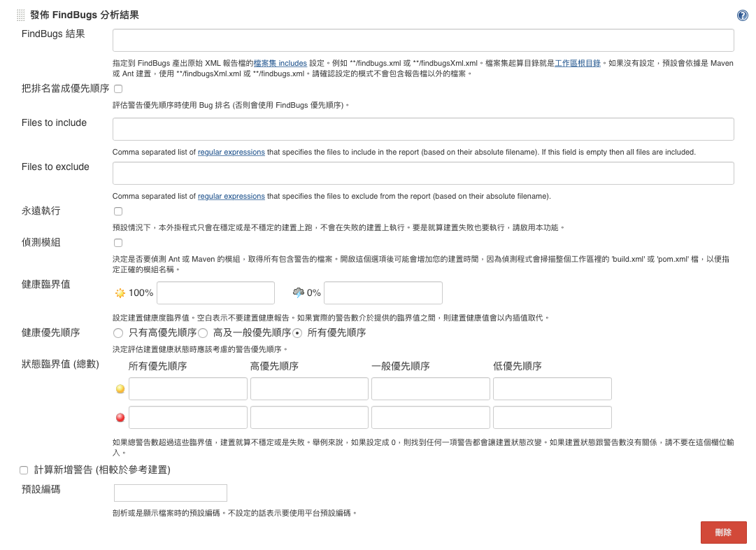Click the 健康臨界值 label

(x=45, y=284)
